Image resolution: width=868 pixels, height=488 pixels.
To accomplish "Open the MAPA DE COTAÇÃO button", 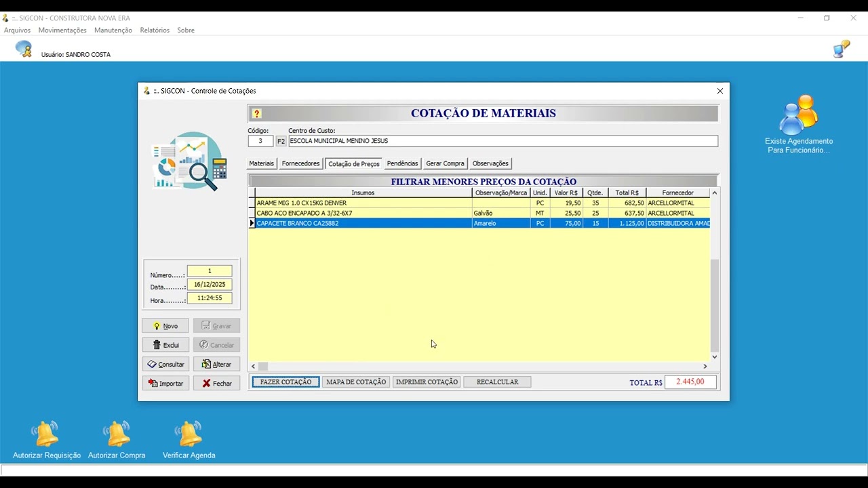I will (356, 382).
